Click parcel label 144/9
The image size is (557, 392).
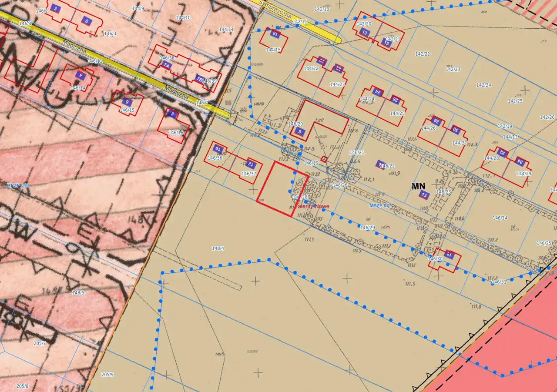138,8
